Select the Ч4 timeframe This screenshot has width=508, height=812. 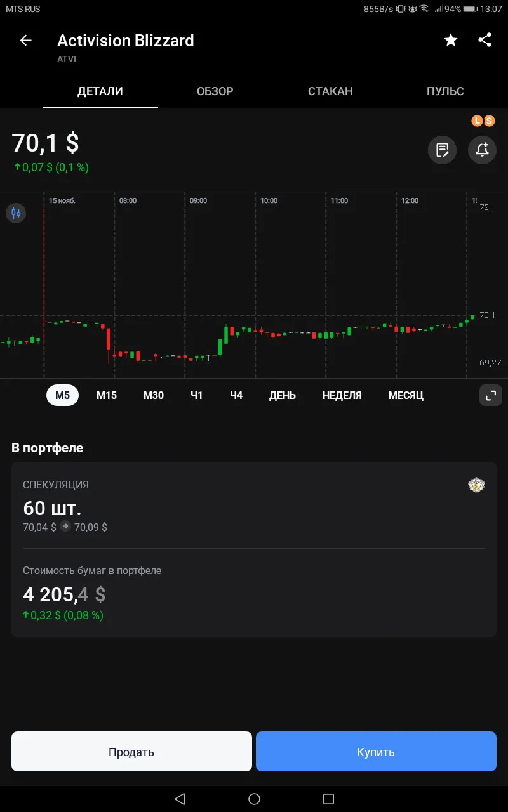(x=236, y=395)
